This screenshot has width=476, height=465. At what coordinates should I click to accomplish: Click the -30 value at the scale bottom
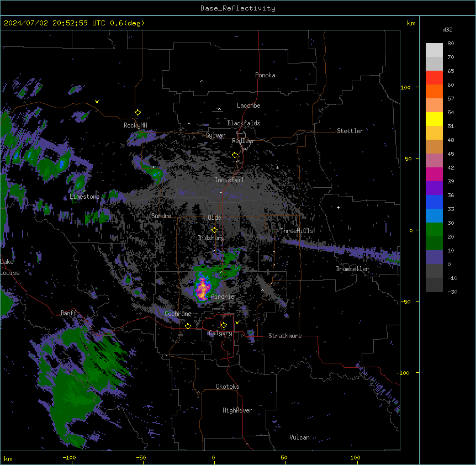[x=452, y=292]
